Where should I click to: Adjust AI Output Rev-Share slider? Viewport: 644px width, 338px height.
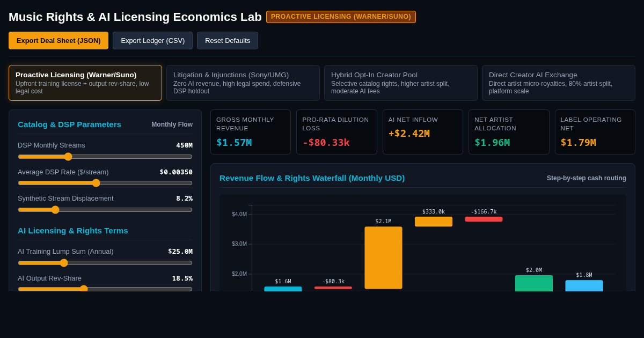tap(105, 289)
